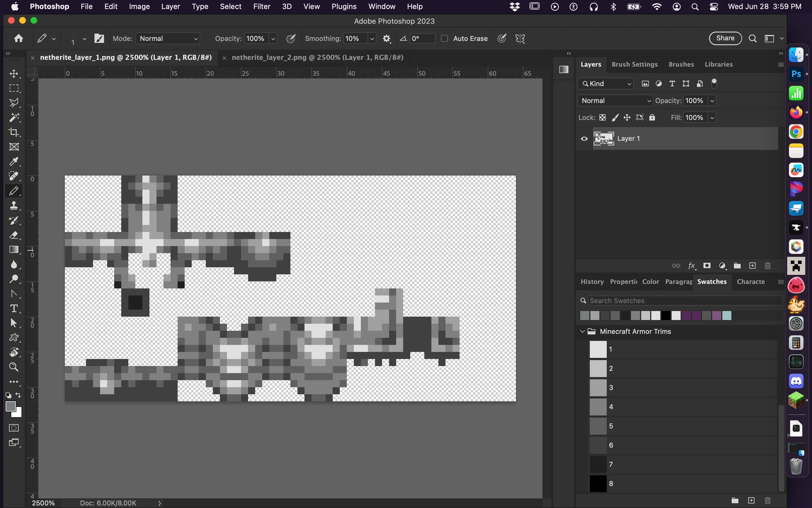Select the Gradient tool
Screen dimensions: 812x508
click(14, 250)
